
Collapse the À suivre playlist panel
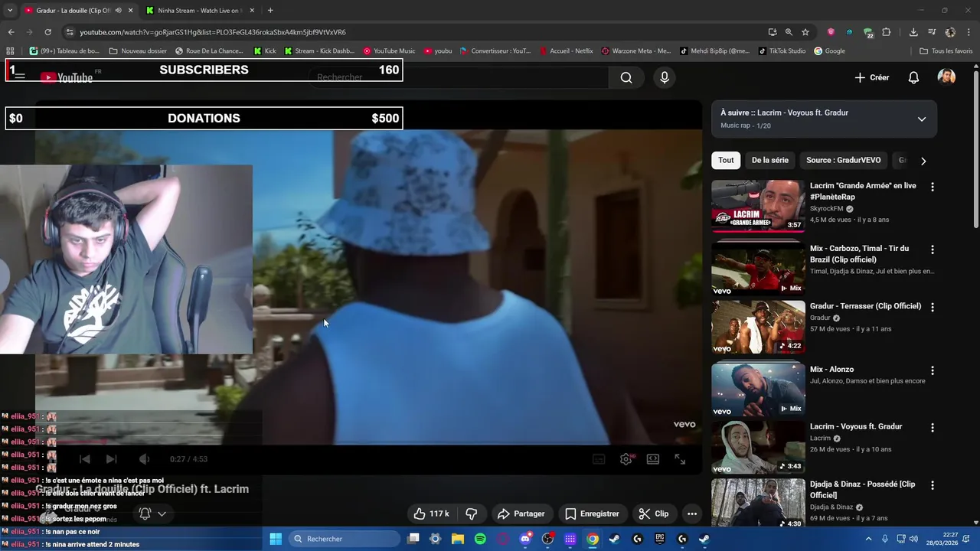coord(922,119)
